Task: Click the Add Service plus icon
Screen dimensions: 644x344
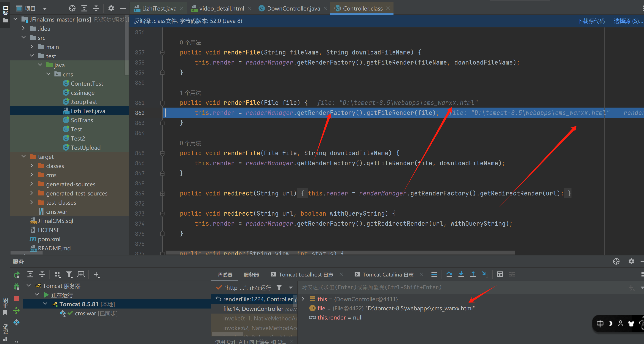Action: 96,274
